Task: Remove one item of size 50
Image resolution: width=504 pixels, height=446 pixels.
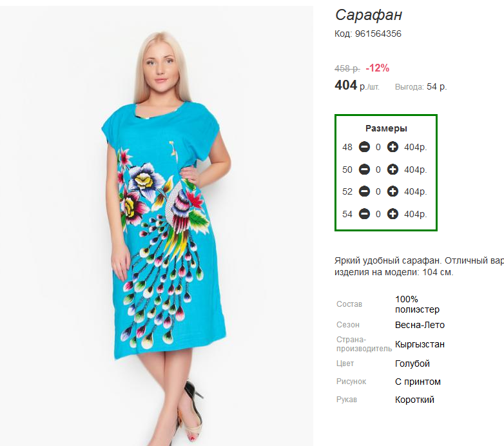Action: [364, 170]
